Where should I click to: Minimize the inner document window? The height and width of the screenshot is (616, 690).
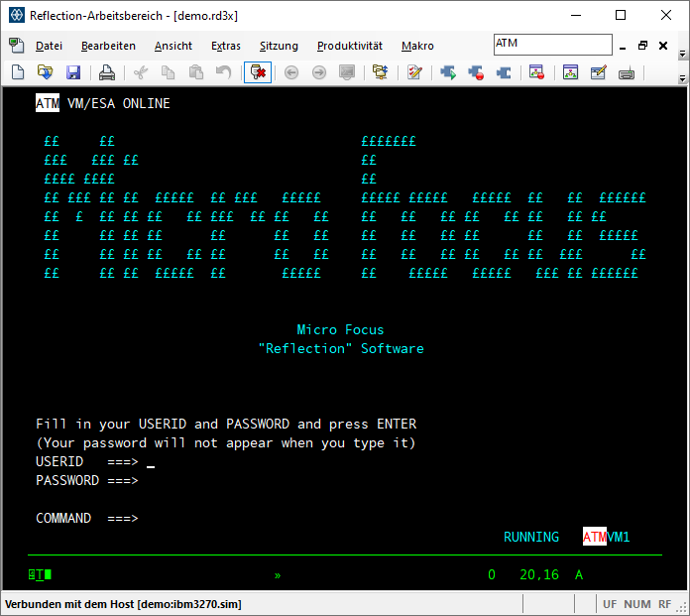623,46
